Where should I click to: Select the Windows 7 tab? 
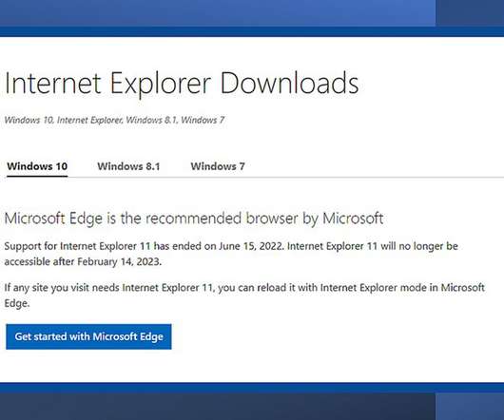point(218,166)
